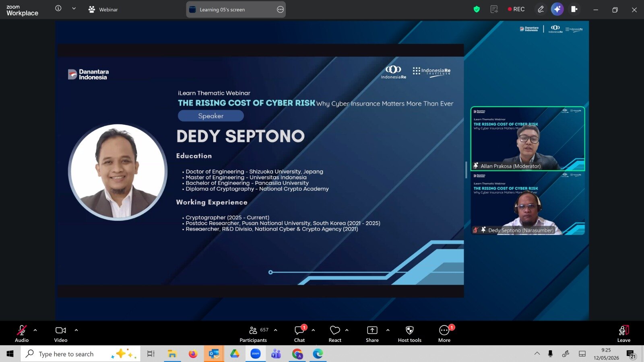Click the video panel side divider handle
The width and height of the screenshot is (644, 362).
tap(466, 170)
